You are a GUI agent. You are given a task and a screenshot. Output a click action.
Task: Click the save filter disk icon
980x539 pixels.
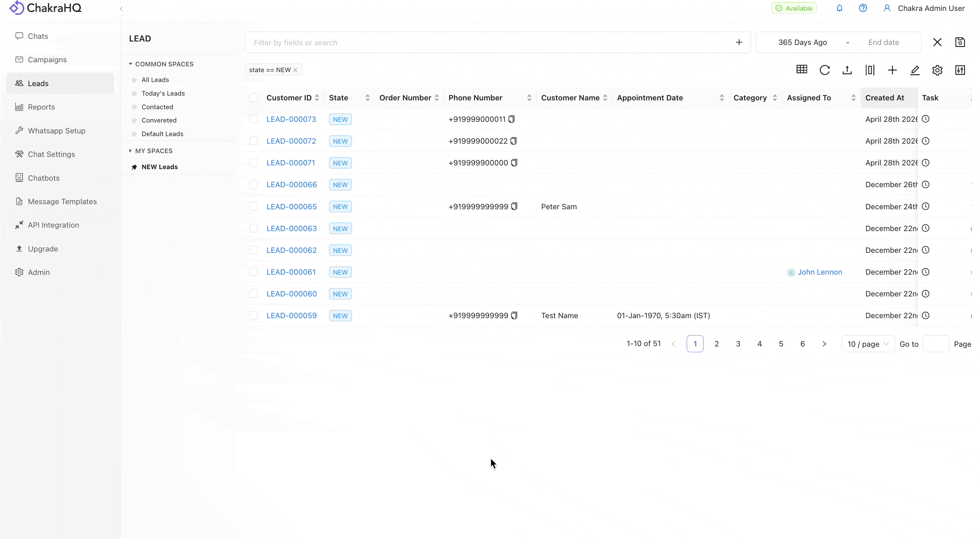(x=960, y=42)
